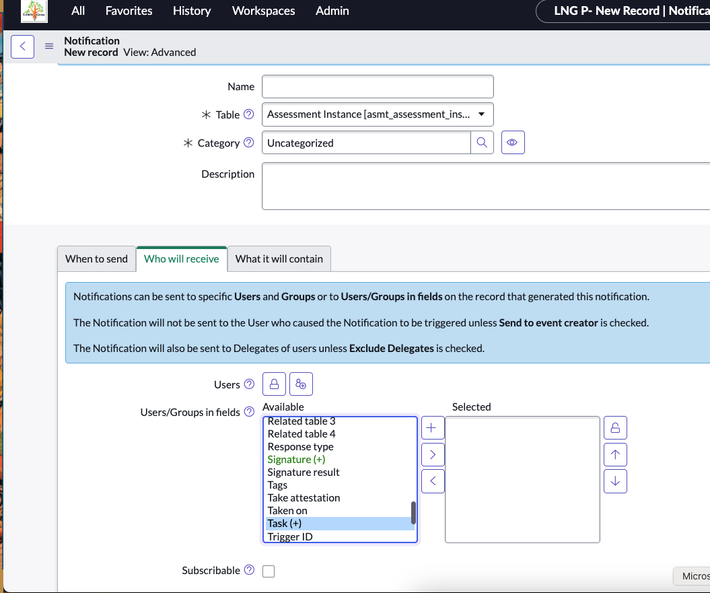
Task: Click the add me icon next to Users
Action: pos(301,384)
